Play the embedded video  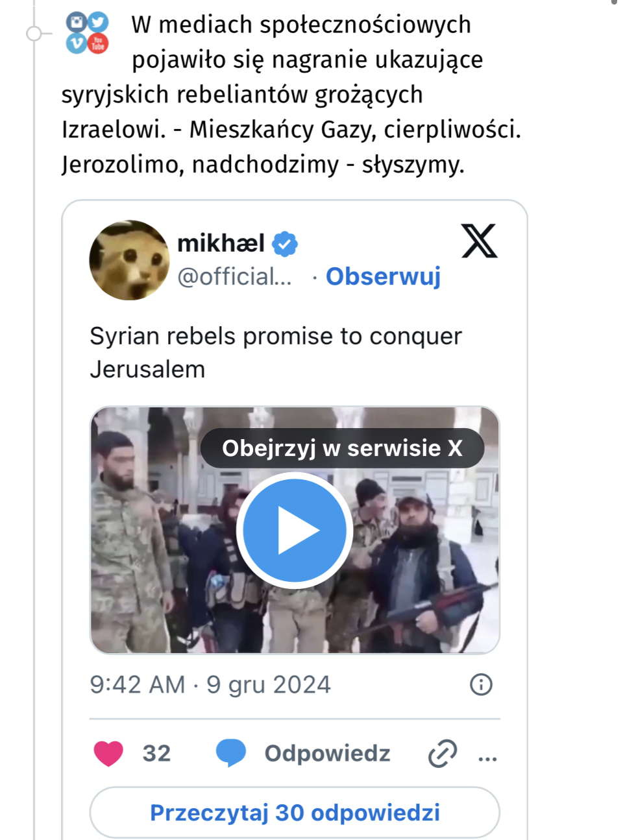coord(295,531)
